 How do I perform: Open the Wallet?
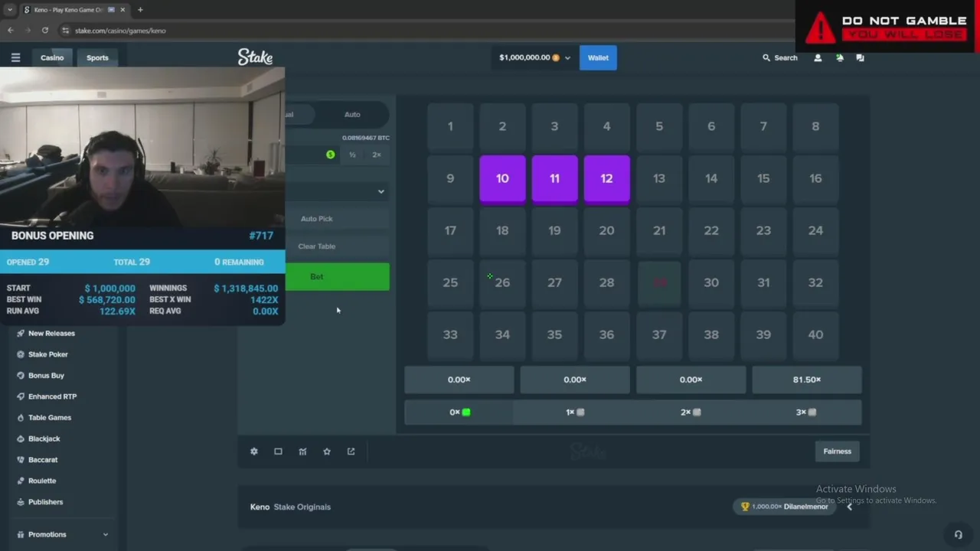(x=598, y=57)
